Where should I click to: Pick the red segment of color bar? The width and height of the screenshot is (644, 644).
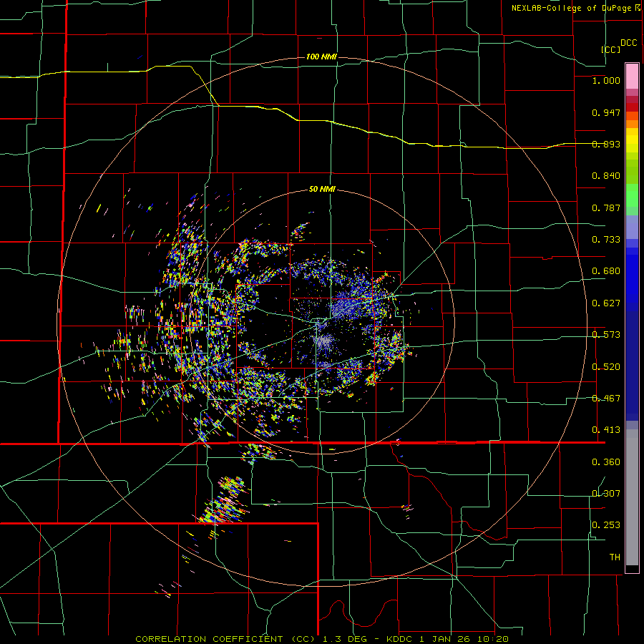(x=632, y=107)
